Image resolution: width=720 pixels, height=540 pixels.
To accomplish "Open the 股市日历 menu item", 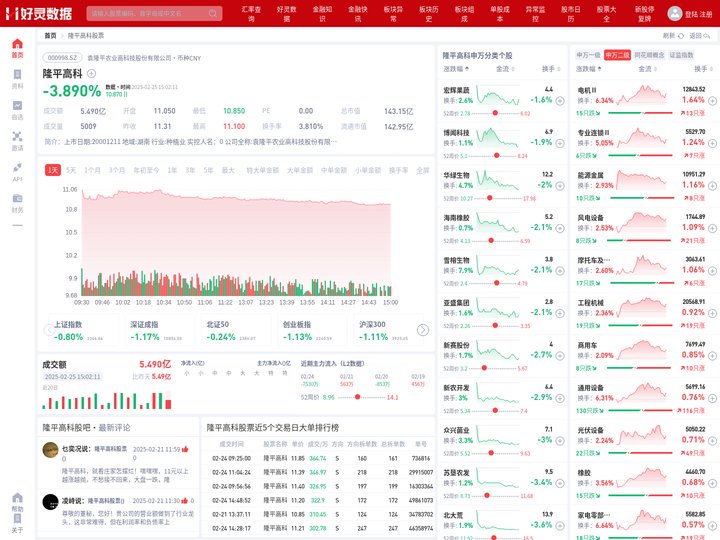I will click(571, 14).
